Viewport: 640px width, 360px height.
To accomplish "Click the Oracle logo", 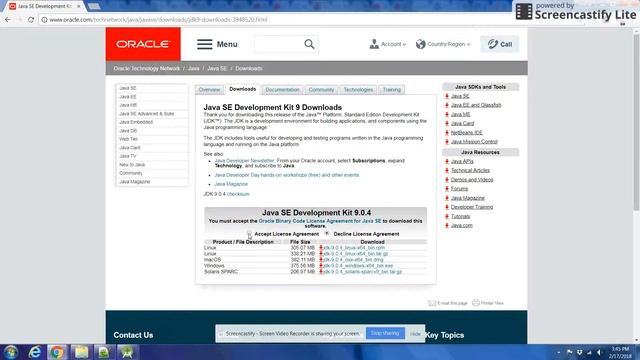I will coord(143,44).
